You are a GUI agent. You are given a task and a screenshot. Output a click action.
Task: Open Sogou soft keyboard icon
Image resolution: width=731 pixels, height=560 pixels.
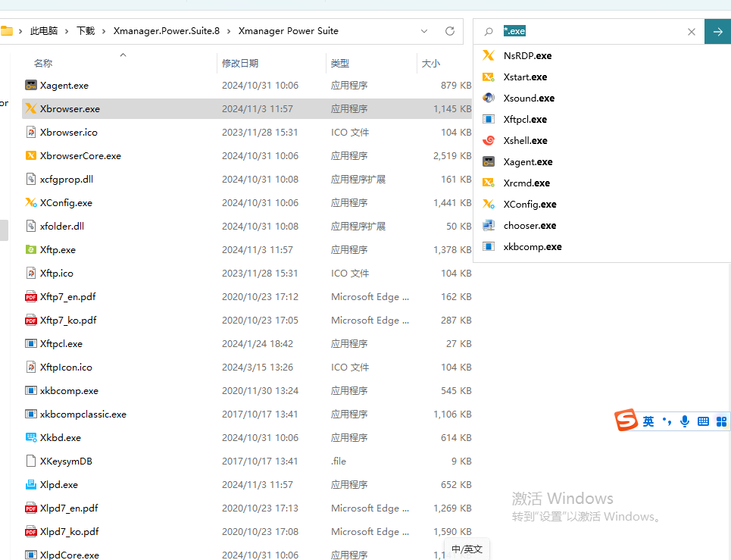(x=703, y=421)
